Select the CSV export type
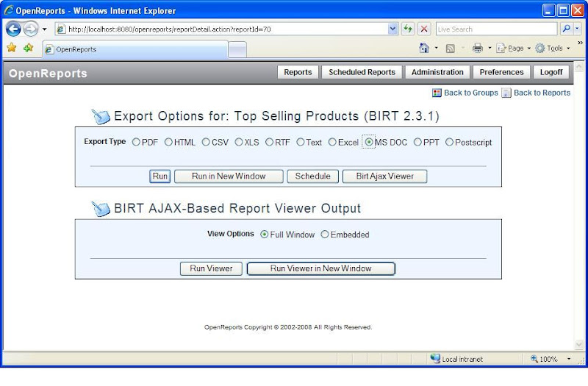This screenshot has height=386, width=588. click(206, 142)
